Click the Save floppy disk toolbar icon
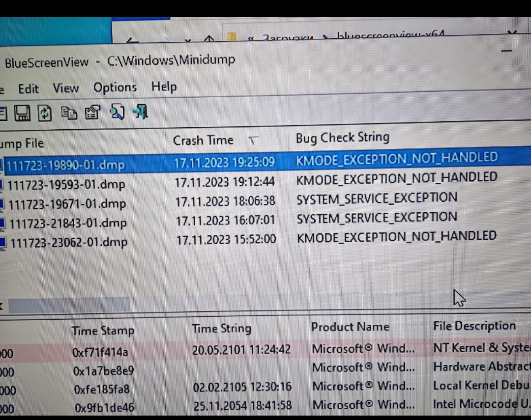Screen dimensions: 531x420 click(x=22, y=113)
